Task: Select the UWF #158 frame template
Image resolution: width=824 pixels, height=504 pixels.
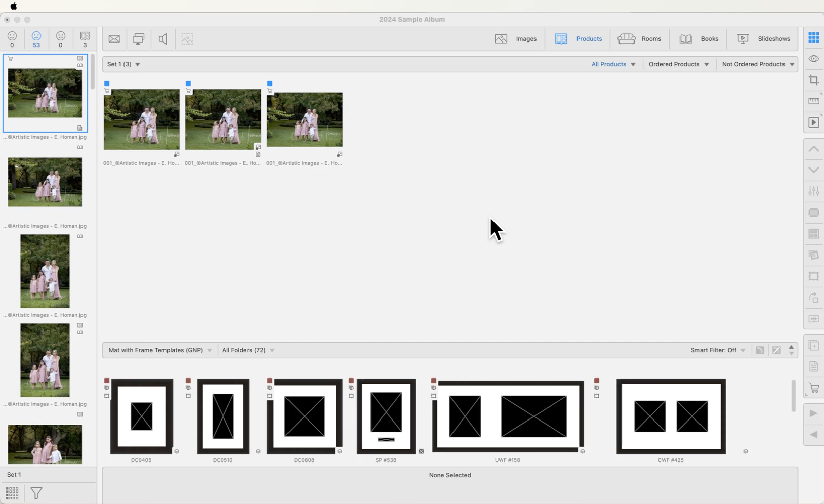Action: pyautogui.click(x=508, y=416)
